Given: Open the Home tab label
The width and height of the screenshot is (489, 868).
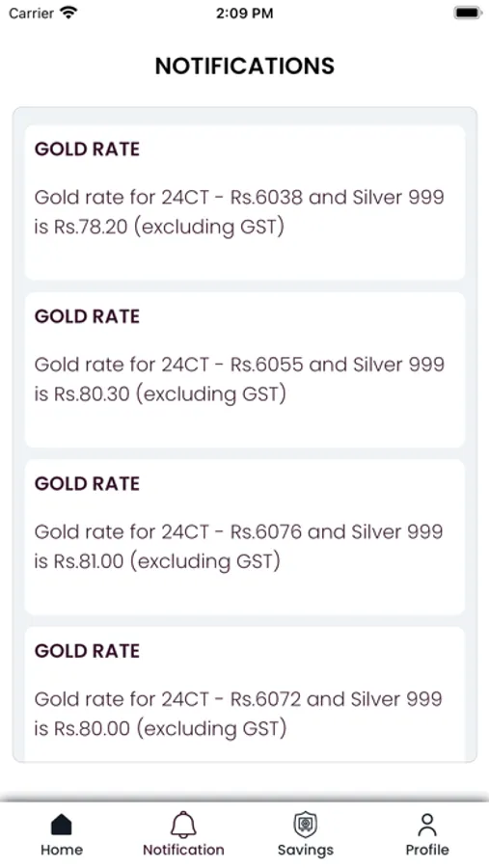Looking at the screenshot, I should point(62,850).
